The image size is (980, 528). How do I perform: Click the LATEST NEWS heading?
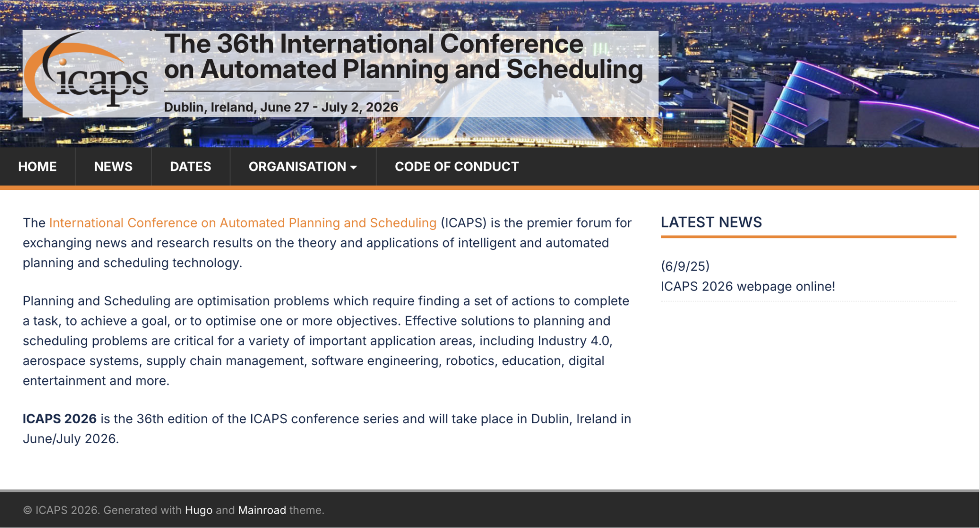pos(712,222)
